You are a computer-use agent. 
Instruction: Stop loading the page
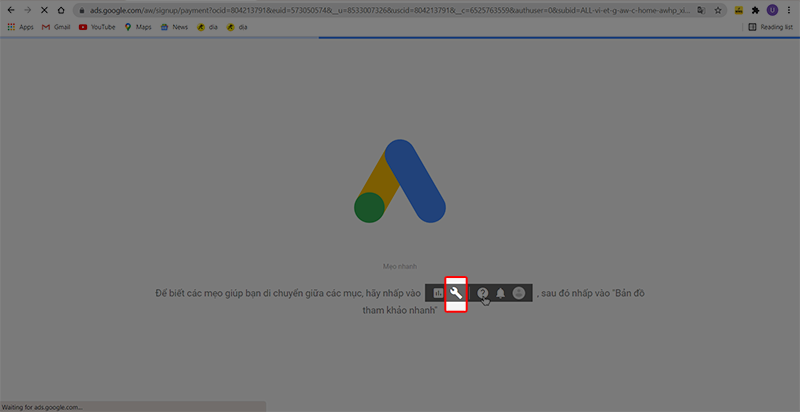click(x=43, y=9)
